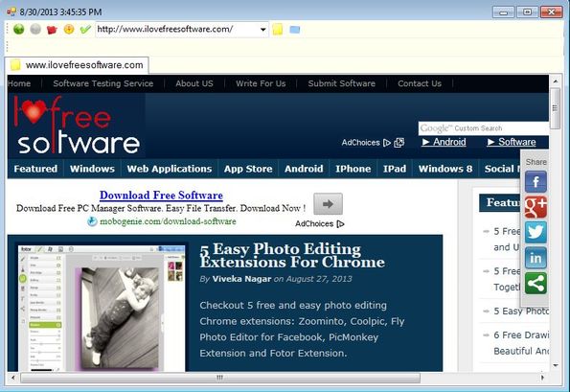Share on LinkedIn icon
This screenshot has width=570, height=392.
pos(536,258)
